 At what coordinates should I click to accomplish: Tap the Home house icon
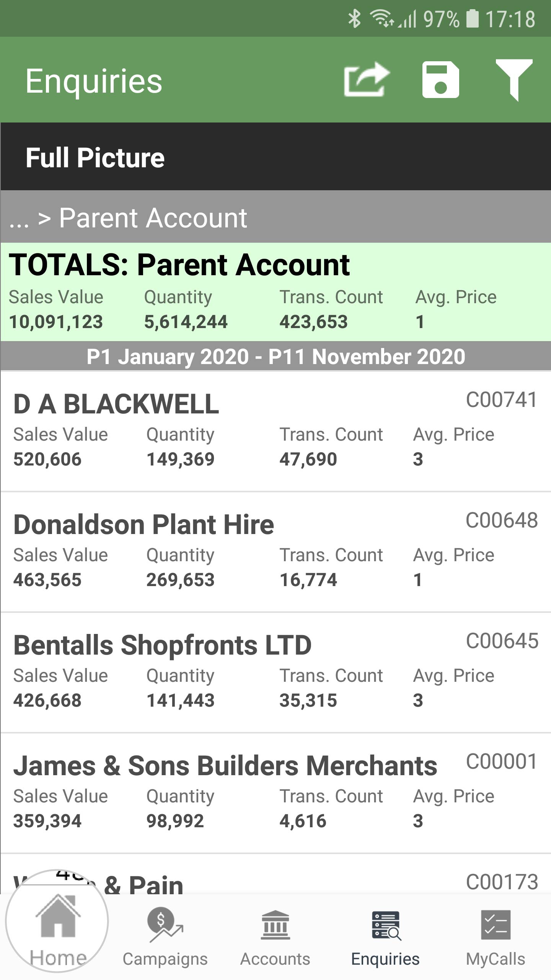point(58,916)
